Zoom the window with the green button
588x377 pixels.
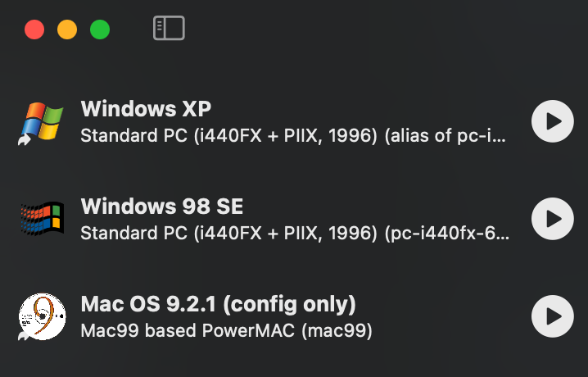point(100,30)
